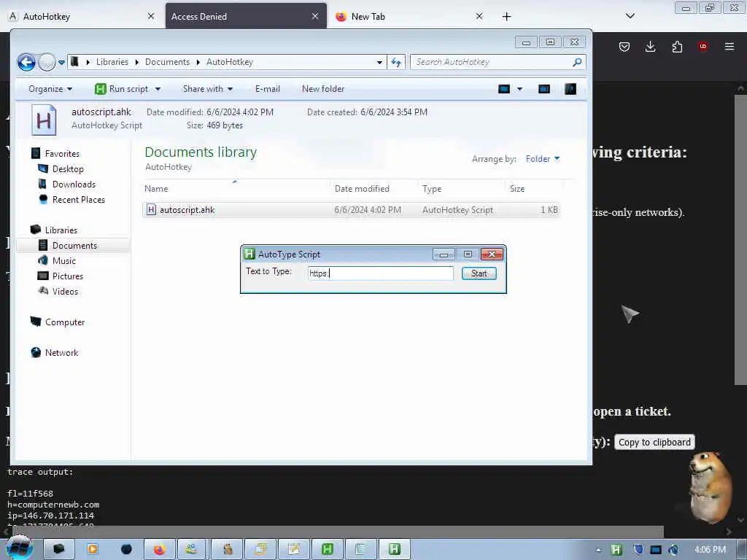Click the AutoHotkey tray icon
The height and width of the screenshot is (560, 747).
point(616,550)
